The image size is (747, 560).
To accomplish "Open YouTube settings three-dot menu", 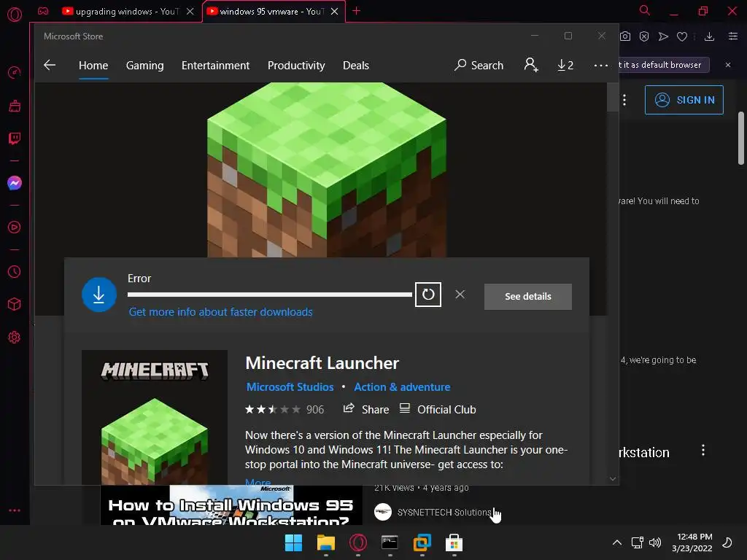I will point(624,100).
